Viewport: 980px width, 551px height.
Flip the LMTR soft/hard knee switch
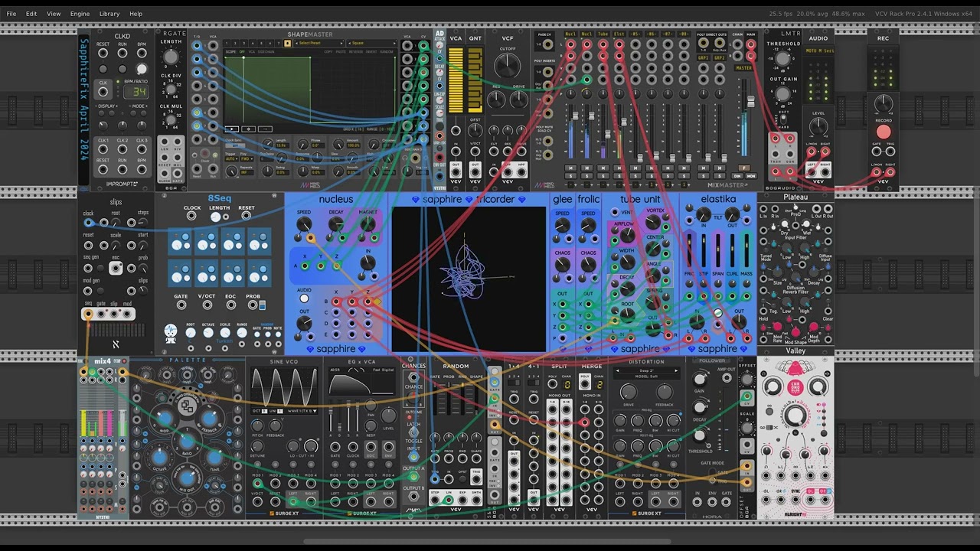click(782, 119)
